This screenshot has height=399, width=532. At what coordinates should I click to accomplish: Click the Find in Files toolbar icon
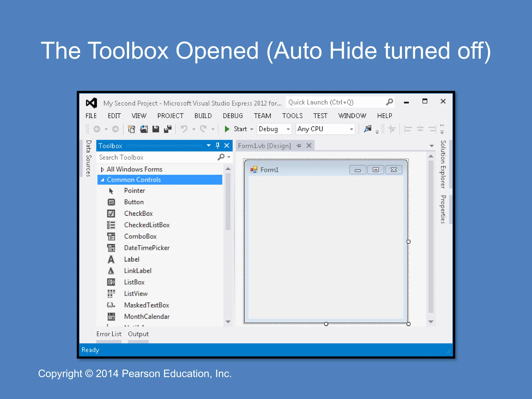point(368,129)
